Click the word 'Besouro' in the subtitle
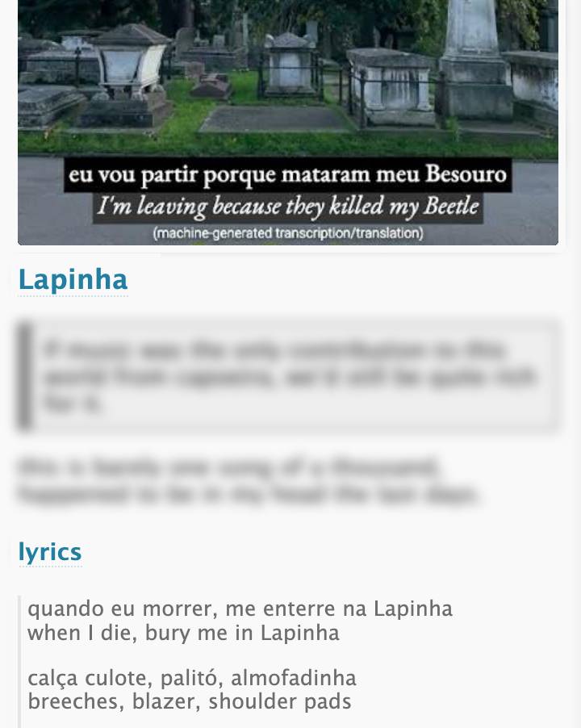581x728 pixels. pyautogui.click(x=466, y=174)
